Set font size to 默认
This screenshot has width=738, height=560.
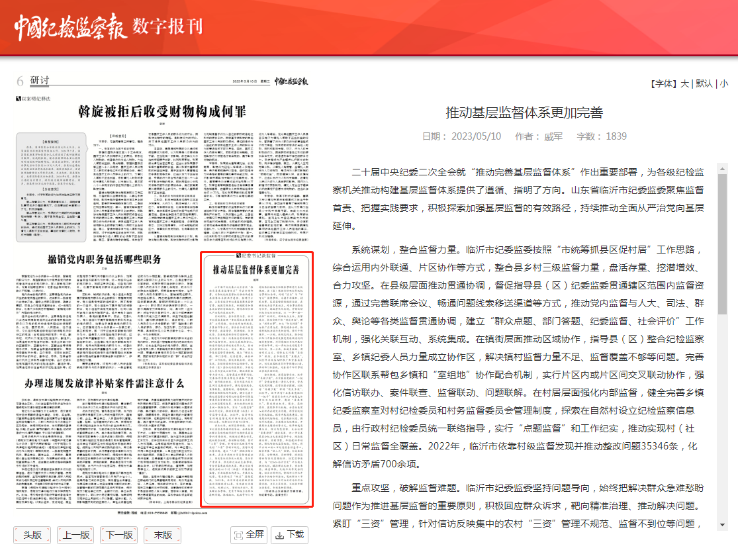(x=704, y=84)
